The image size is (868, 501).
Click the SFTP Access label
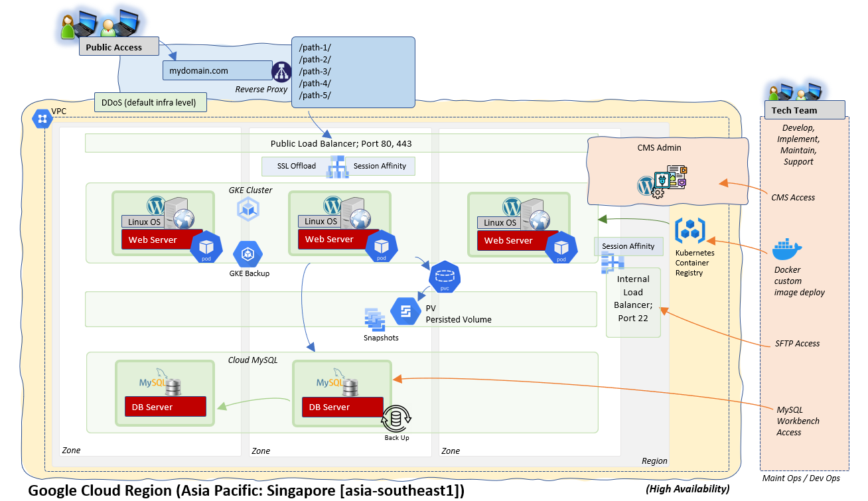[x=797, y=343]
